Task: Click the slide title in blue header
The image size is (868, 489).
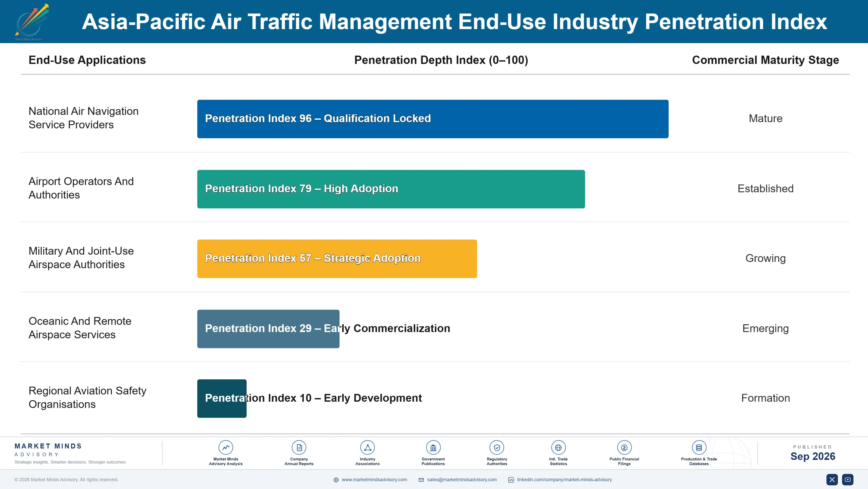Action: pyautogui.click(x=455, y=22)
